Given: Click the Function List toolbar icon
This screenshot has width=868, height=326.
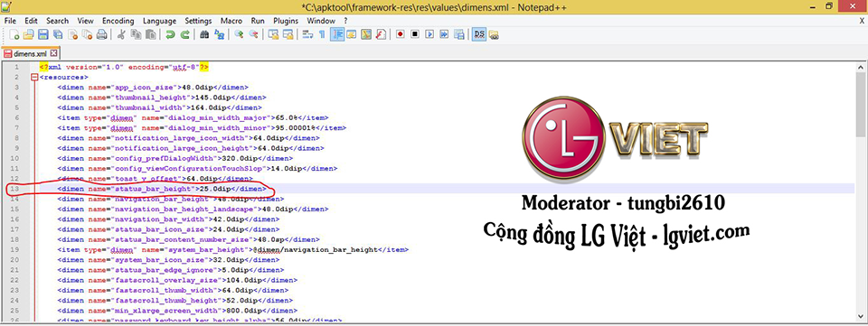Looking at the screenshot, I should [x=381, y=34].
